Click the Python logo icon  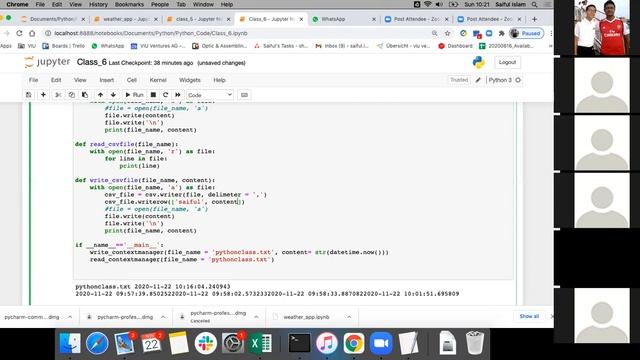pyautogui.click(x=478, y=62)
